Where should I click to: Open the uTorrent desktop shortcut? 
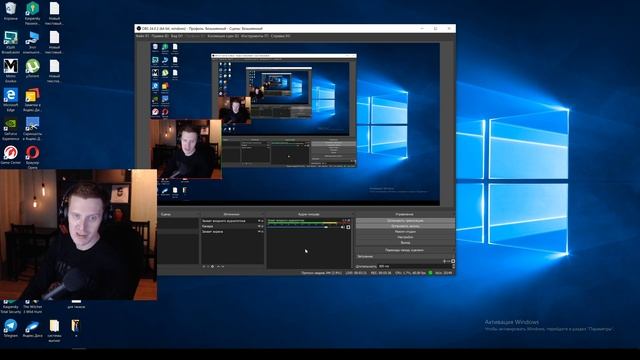(x=32, y=68)
